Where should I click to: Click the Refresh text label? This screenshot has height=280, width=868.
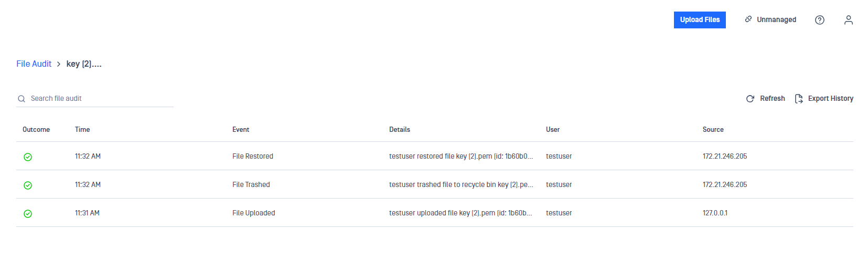coord(773,98)
